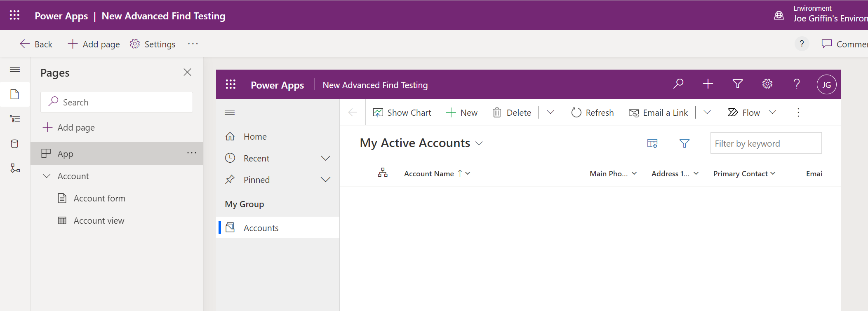Open the Comments pane
Screen dimensions: 868x311
(x=844, y=44)
